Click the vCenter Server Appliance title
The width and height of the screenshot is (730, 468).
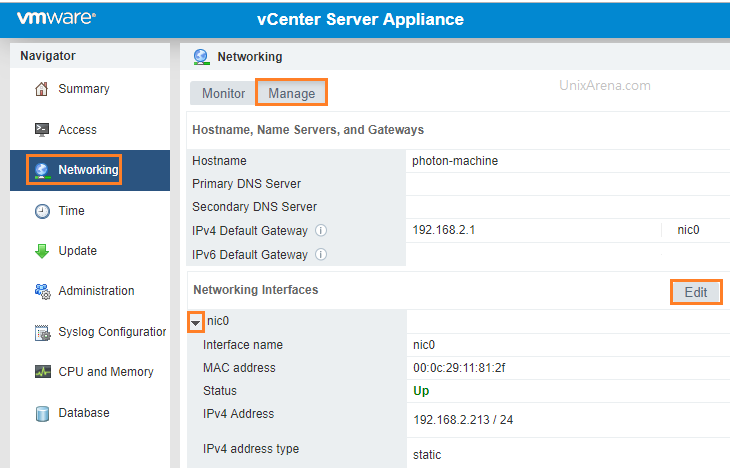pos(360,19)
